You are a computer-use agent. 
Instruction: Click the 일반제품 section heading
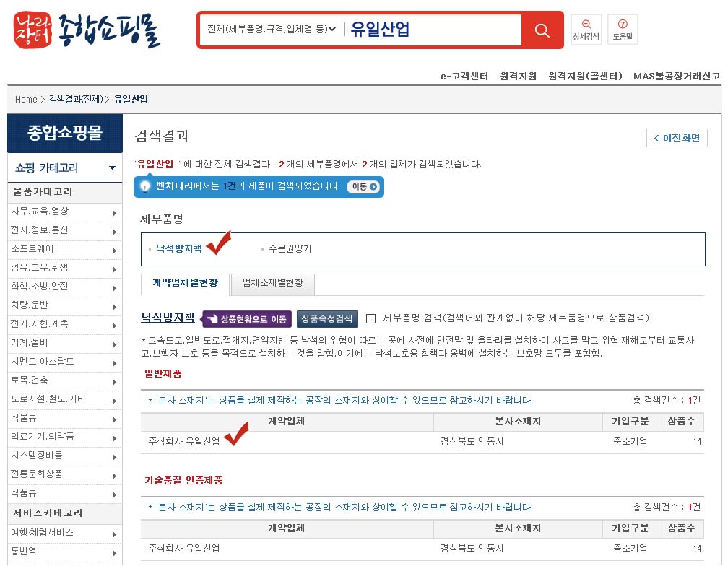tap(163, 373)
